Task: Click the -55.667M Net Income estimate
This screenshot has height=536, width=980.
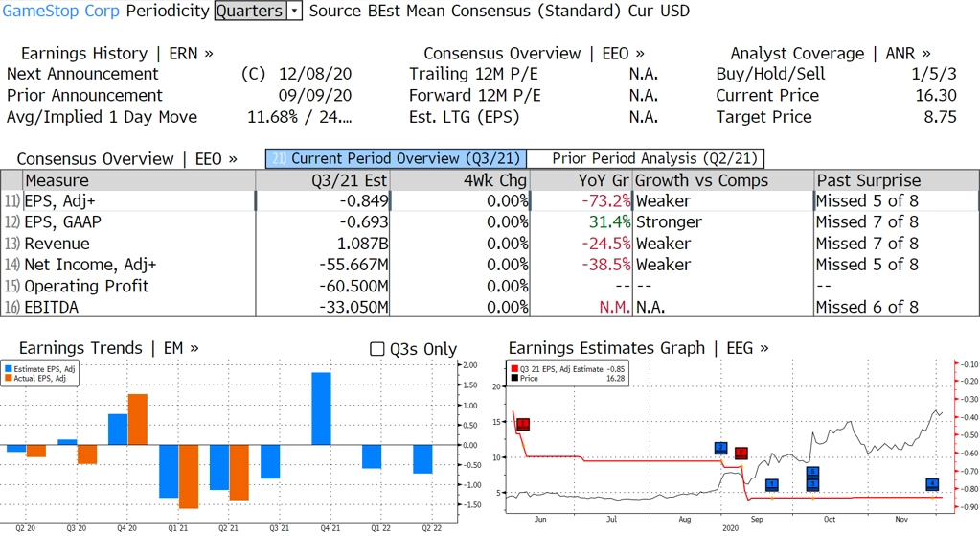Action: point(353,265)
